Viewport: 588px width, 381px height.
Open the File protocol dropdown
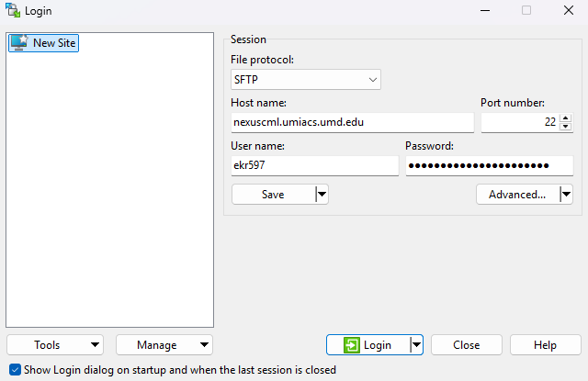pyautogui.click(x=305, y=80)
